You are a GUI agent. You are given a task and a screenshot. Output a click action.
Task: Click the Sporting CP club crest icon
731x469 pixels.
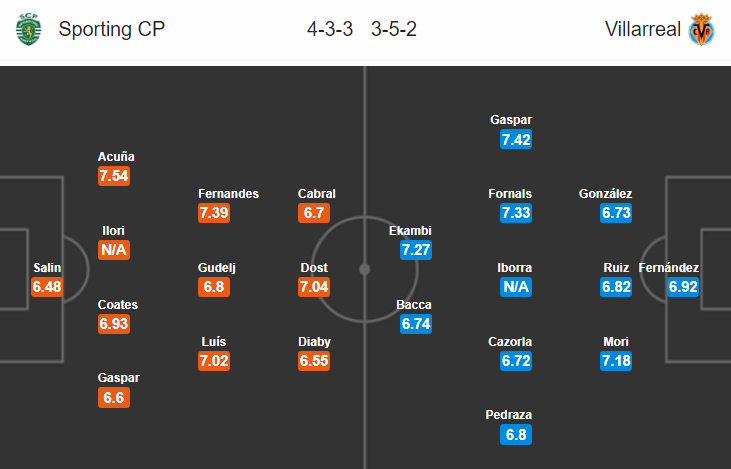28,29
